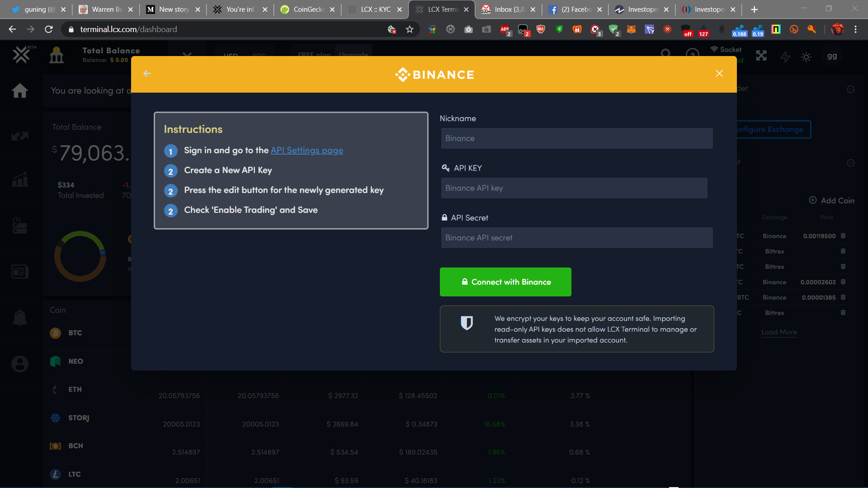Open the notifications bell in sidebar
Screen dimensions: 868x488
(x=20, y=318)
